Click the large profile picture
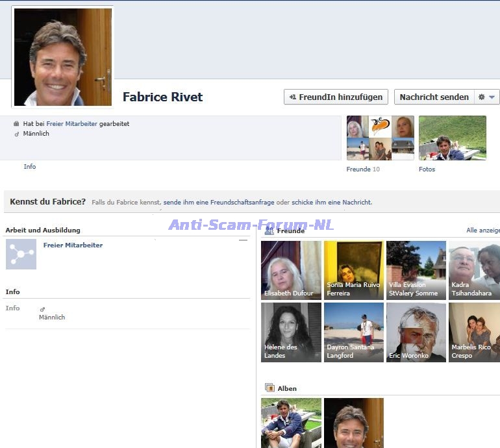This screenshot has width=500, height=448. (x=62, y=56)
